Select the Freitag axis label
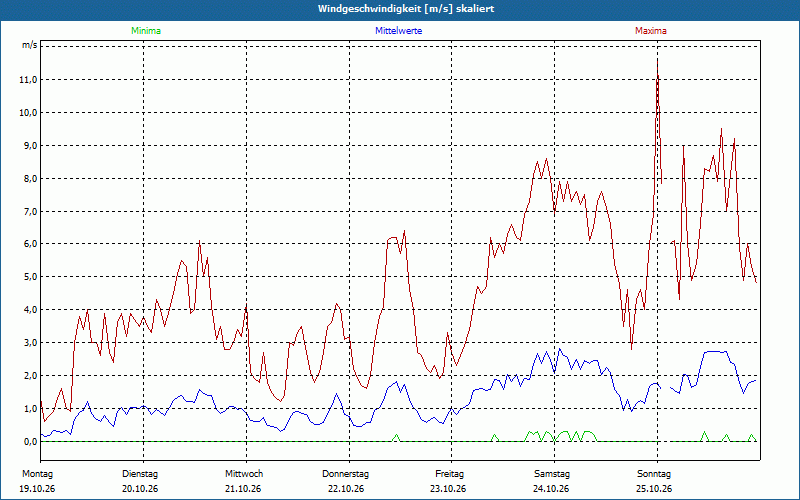 [x=449, y=474]
